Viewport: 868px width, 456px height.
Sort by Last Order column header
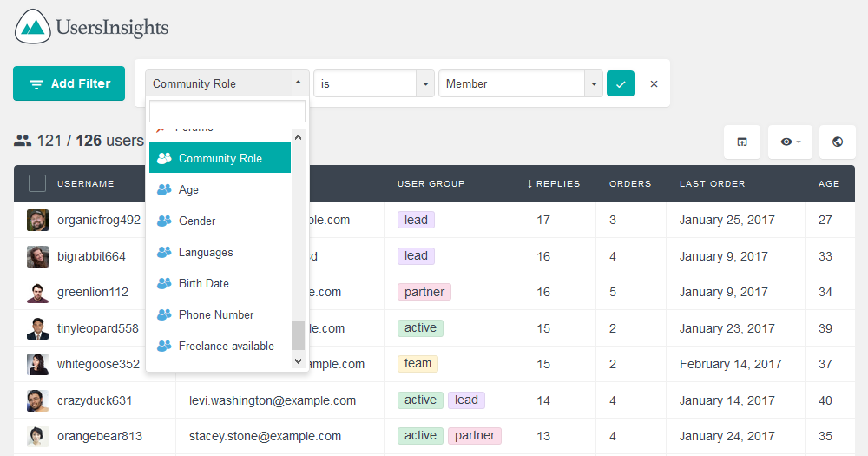712,183
